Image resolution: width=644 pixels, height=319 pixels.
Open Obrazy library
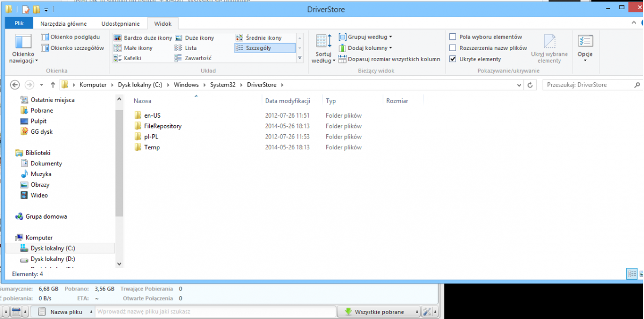point(40,185)
